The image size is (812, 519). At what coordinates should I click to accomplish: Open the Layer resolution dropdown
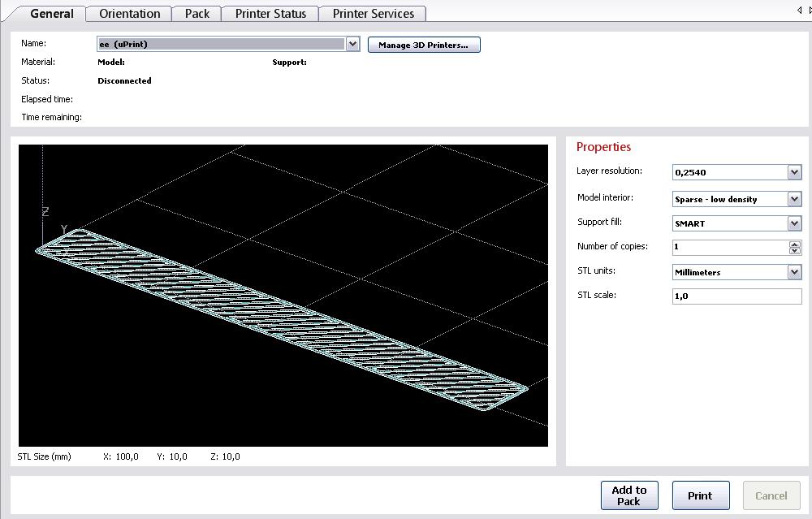tap(794, 172)
